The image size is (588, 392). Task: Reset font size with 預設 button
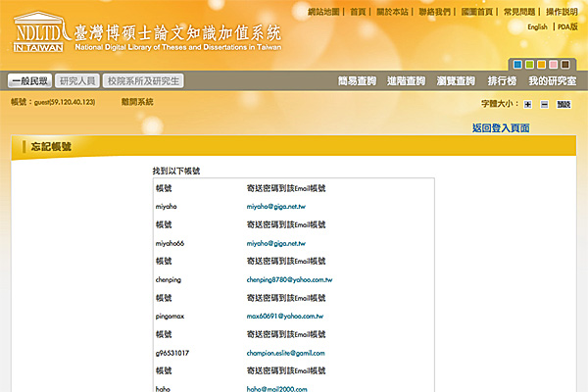click(x=563, y=103)
